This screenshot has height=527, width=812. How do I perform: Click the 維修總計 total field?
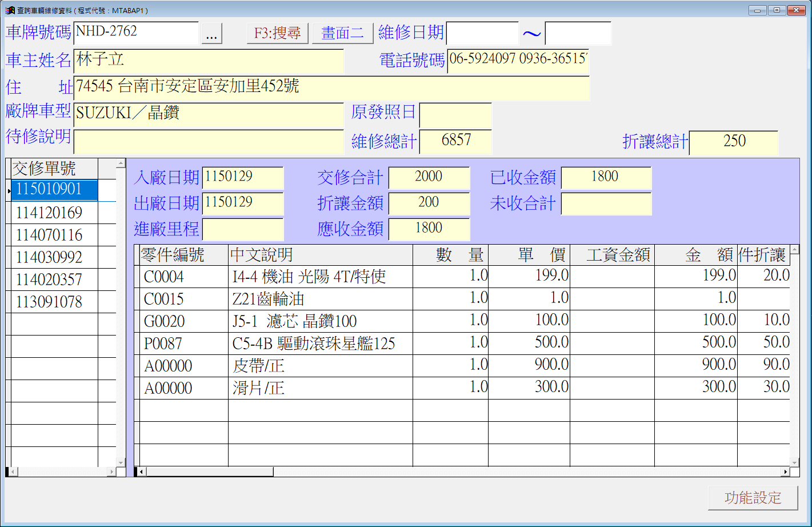[455, 142]
